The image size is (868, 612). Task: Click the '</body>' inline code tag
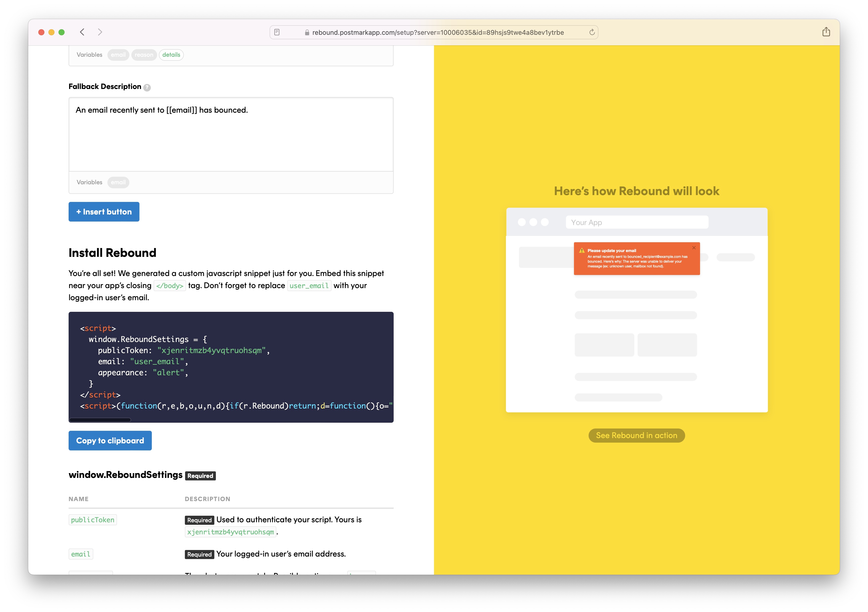point(170,286)
